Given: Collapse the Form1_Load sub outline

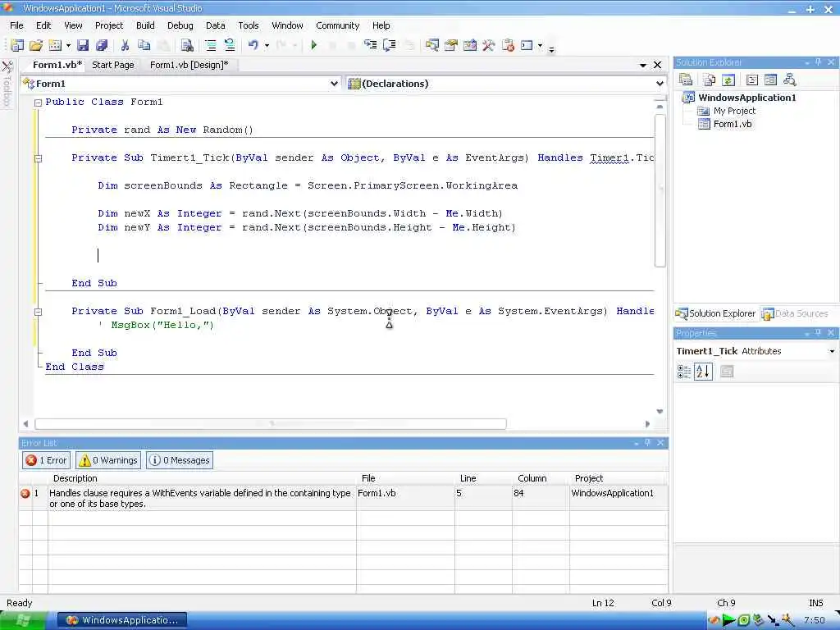Looking at the screenshot, I should 38,311.
